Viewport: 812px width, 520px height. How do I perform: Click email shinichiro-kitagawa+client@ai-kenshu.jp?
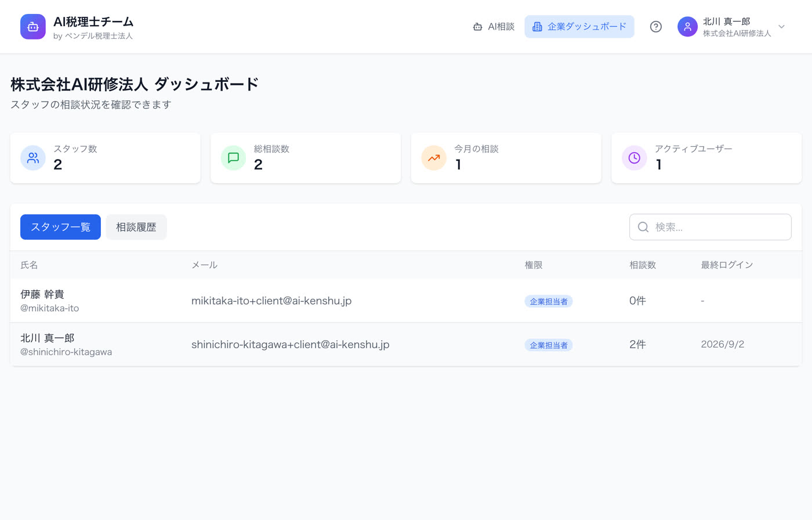pos(291,344)
